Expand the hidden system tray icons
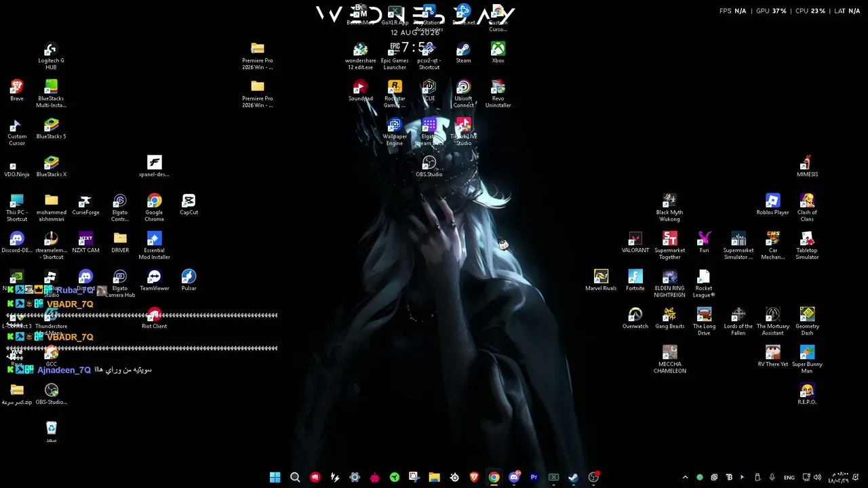868x488 pixels. [x=685, y=477]
